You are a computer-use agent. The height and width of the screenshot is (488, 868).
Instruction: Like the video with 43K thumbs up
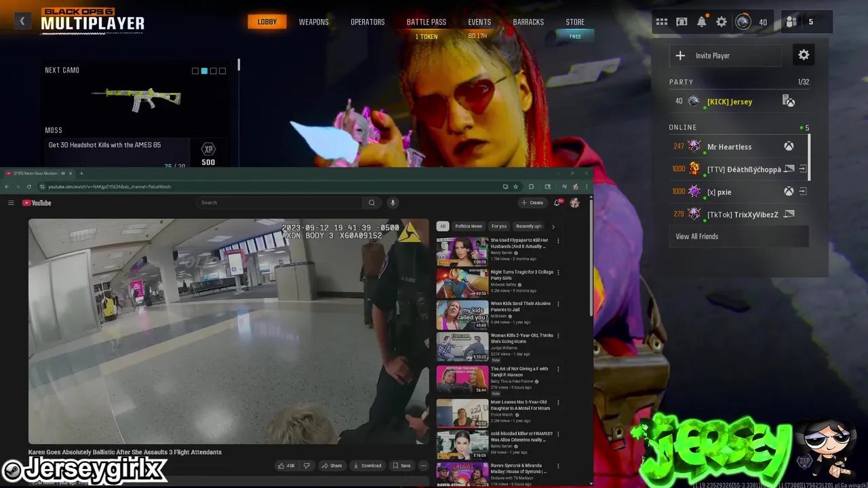285,466
